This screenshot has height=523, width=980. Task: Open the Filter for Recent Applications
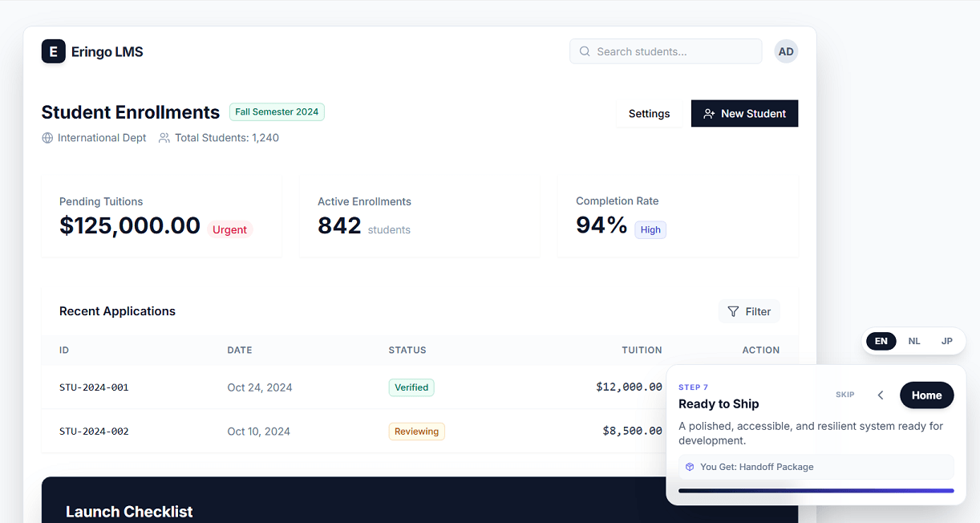[749, 311]
